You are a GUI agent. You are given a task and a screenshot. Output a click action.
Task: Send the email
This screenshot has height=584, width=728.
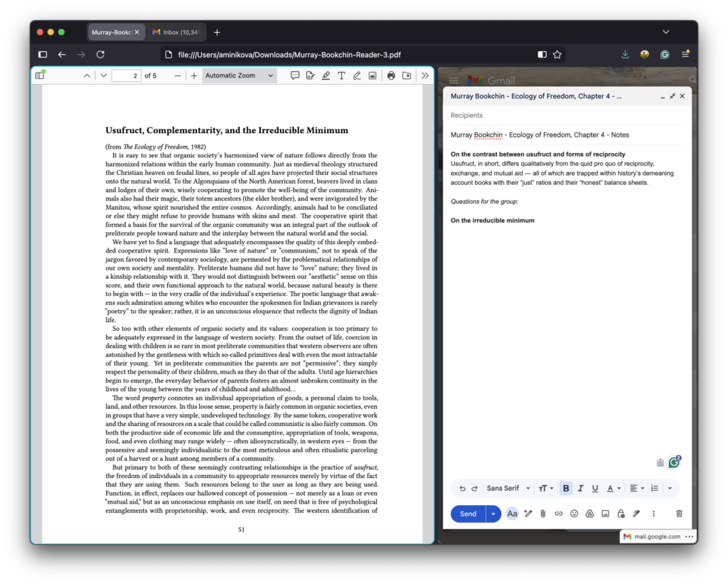(x=467, y=514)
